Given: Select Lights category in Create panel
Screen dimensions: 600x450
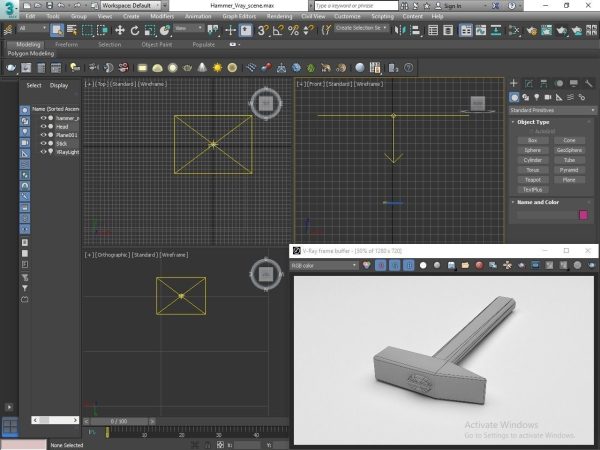Looking at the screenshot, I should [537, 98].
